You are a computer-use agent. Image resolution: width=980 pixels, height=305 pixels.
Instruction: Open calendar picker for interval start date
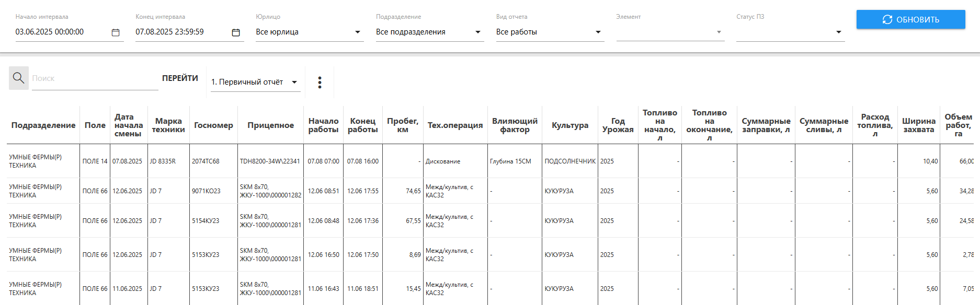(x=116, y=32)
